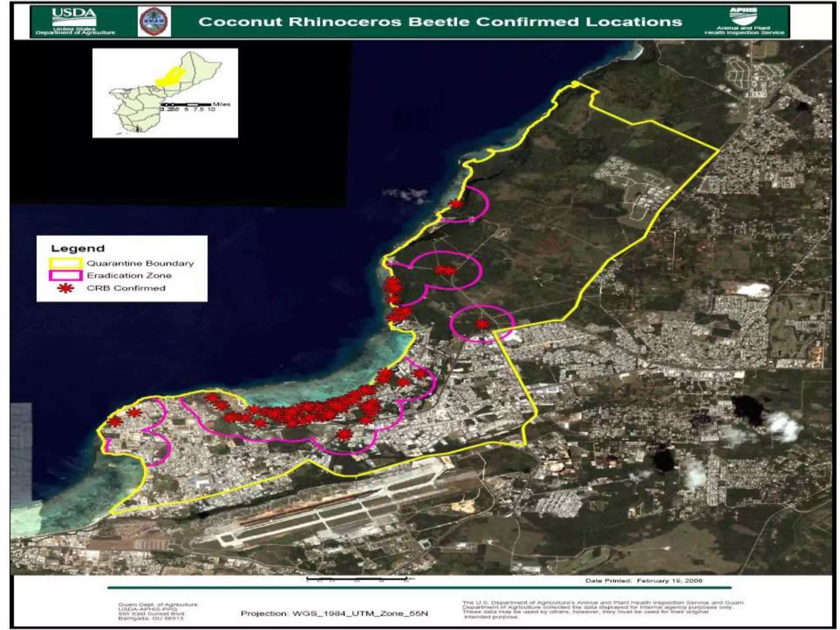Click the Guam inset overview map
840x630 pixels.
click(165, 93)
